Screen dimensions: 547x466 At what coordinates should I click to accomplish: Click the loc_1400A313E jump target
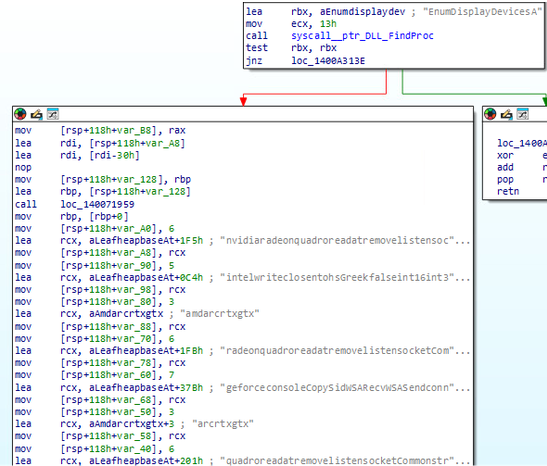coord(328,61)
